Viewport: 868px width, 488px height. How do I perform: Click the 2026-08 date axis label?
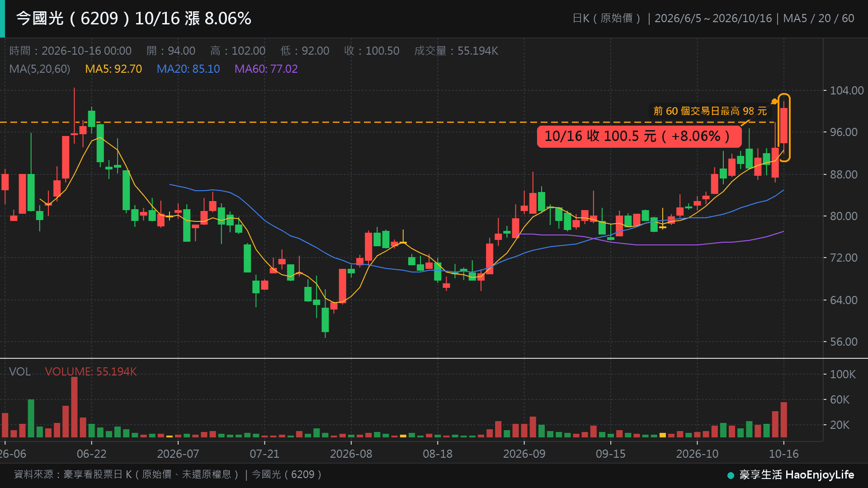(x=351, y=454)
